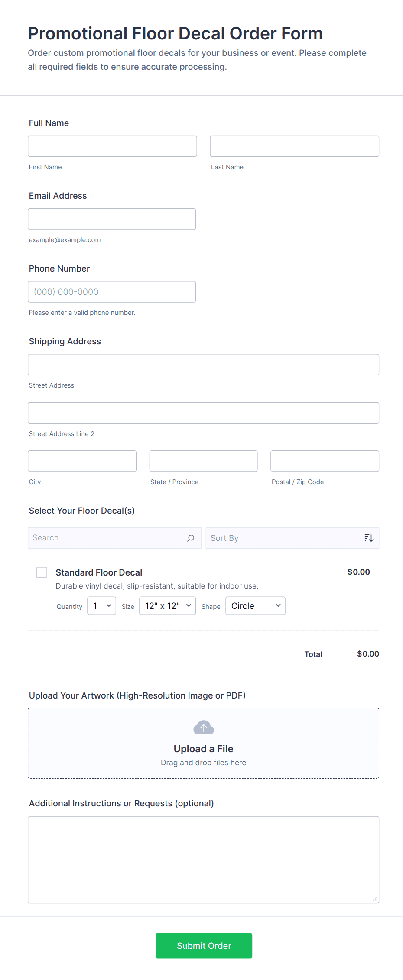Viewport: 403px width, 980px height.
Task: Click the cloud upload icon
Action: 203,728
